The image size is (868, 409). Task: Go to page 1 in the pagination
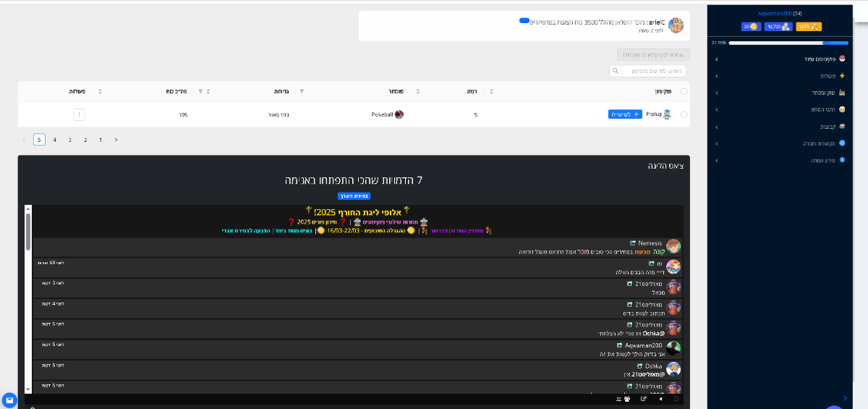click(x=100, y=140)
